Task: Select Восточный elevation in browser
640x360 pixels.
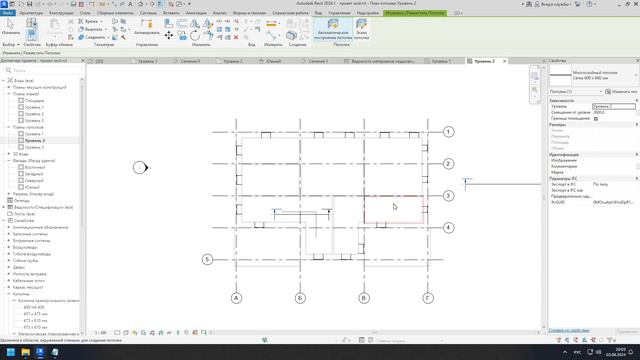Action: coord(35,167)
